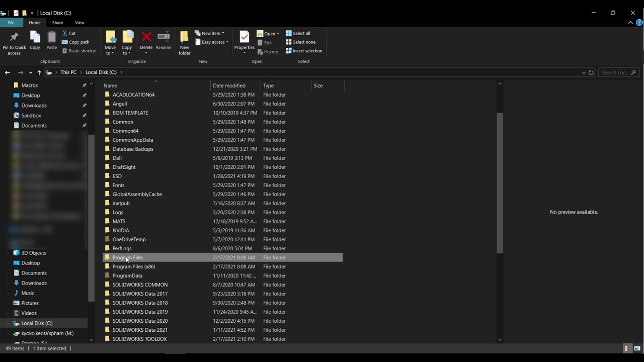The image size is (644, 362).
Task: Select the Database Backups folder
Action: 222,149
